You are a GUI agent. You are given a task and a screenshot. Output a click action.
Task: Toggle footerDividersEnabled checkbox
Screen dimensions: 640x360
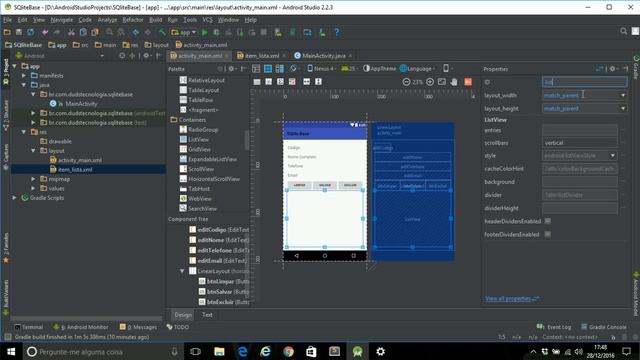[x=548, y=234]
